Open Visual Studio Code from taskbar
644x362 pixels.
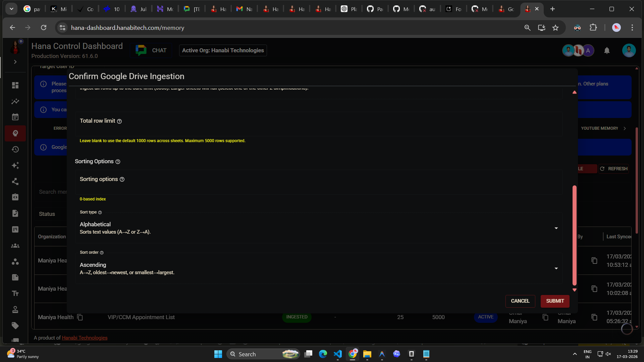coord(338,354)
